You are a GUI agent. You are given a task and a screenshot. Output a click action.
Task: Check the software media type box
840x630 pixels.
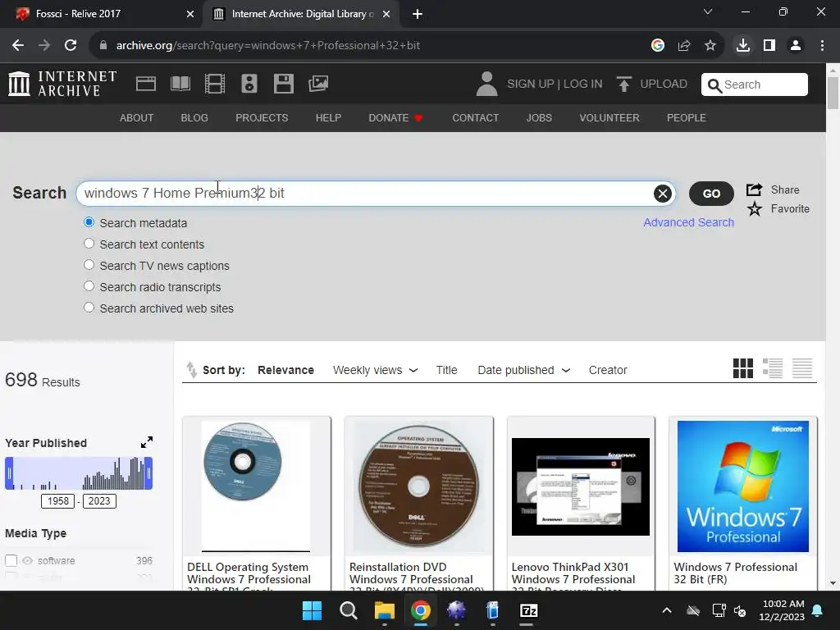point(11,560)
